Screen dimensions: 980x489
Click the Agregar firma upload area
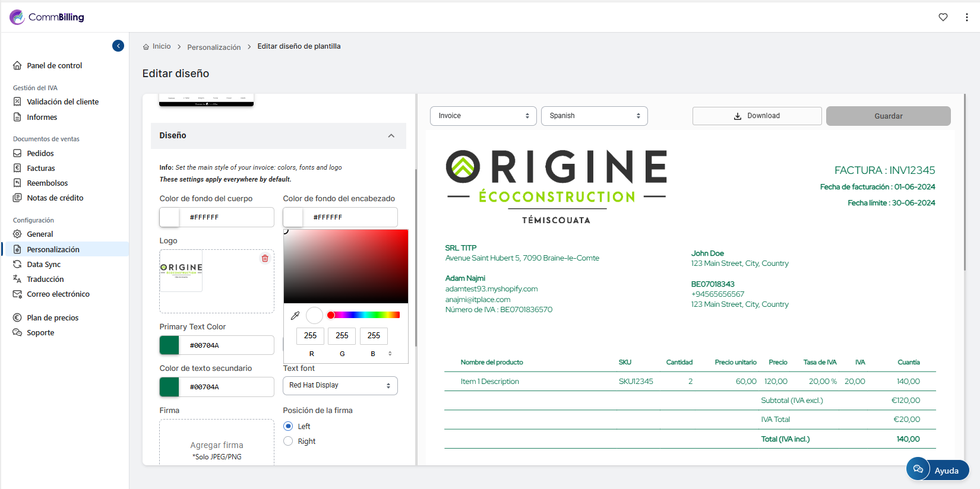[217, 445]
